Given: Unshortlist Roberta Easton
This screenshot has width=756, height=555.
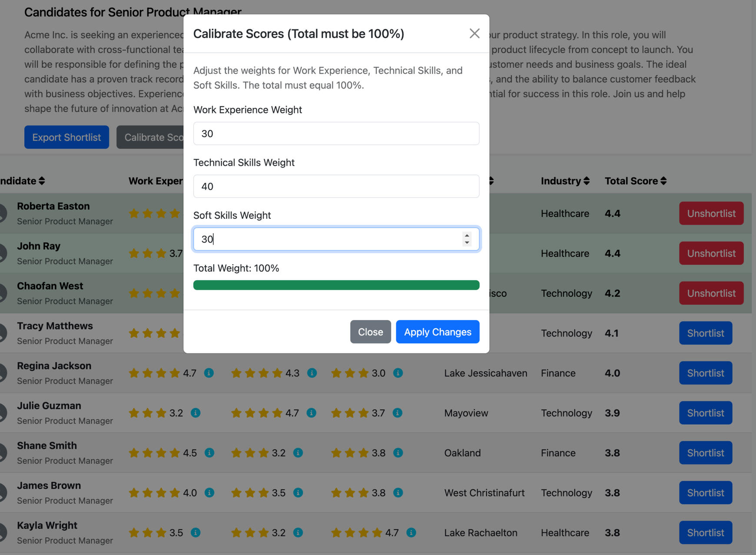Looking at the screenshot, I should 711,214.
